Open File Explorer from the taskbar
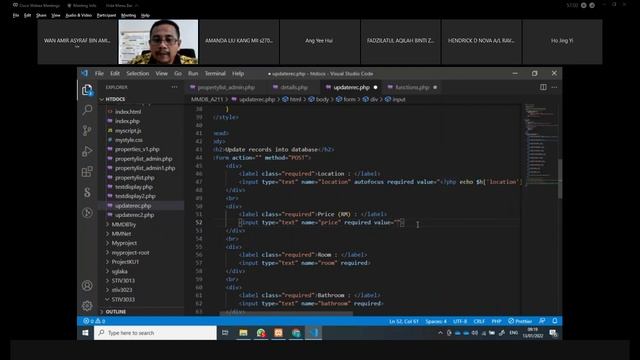 pos(243,333)
